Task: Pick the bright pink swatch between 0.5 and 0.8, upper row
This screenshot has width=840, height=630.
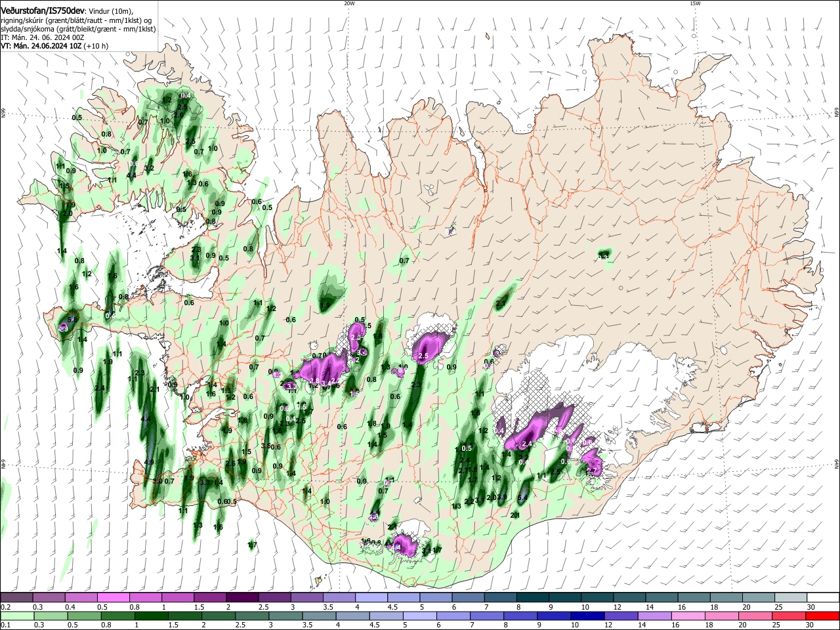Action: click(113, 598)
